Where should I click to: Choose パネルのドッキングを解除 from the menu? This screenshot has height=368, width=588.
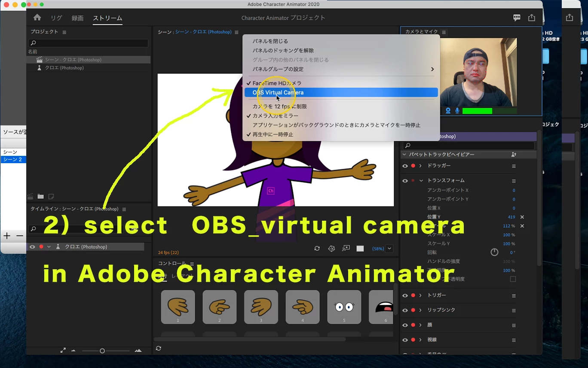tap(283, 51)
